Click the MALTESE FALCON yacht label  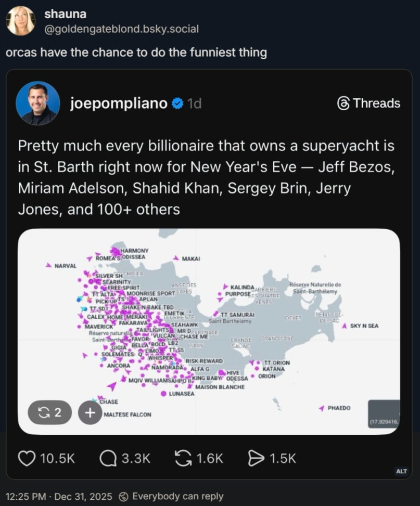(x=128, y=414)
